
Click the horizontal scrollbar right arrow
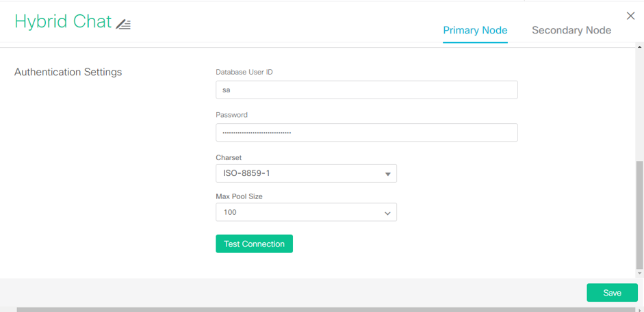point(639,309)
